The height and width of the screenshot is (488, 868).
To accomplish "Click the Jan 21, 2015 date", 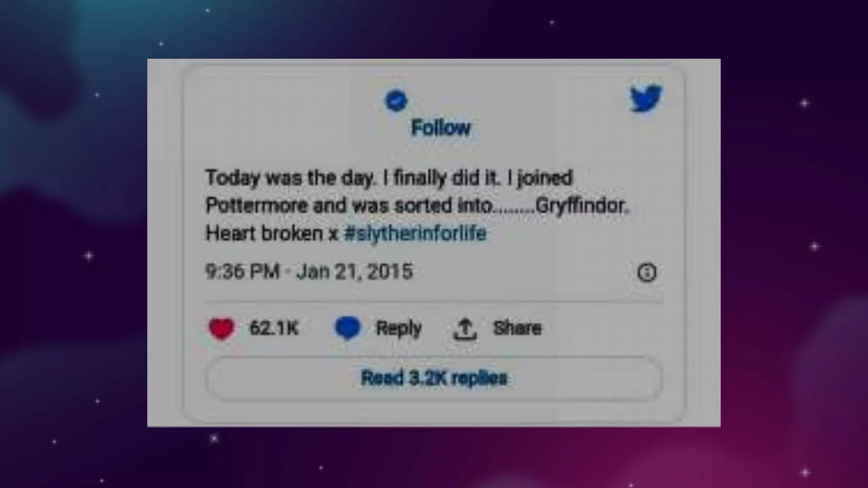I will coord(354,272).
